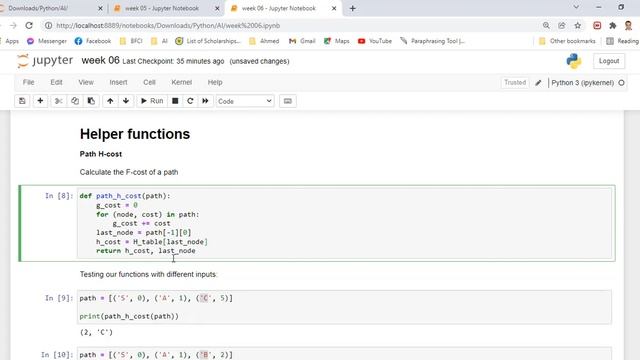Open the red extension icon

tap(597, 26)
